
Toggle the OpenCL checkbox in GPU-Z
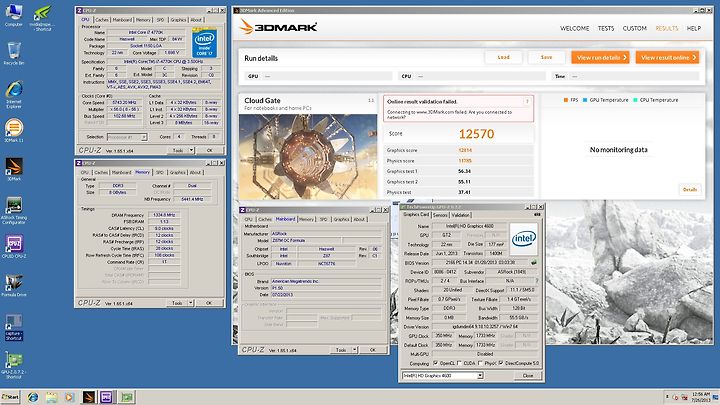click(435, 363)
